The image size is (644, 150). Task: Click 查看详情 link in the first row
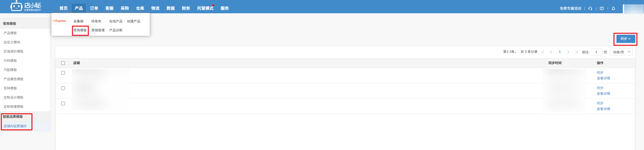[603, 78]
